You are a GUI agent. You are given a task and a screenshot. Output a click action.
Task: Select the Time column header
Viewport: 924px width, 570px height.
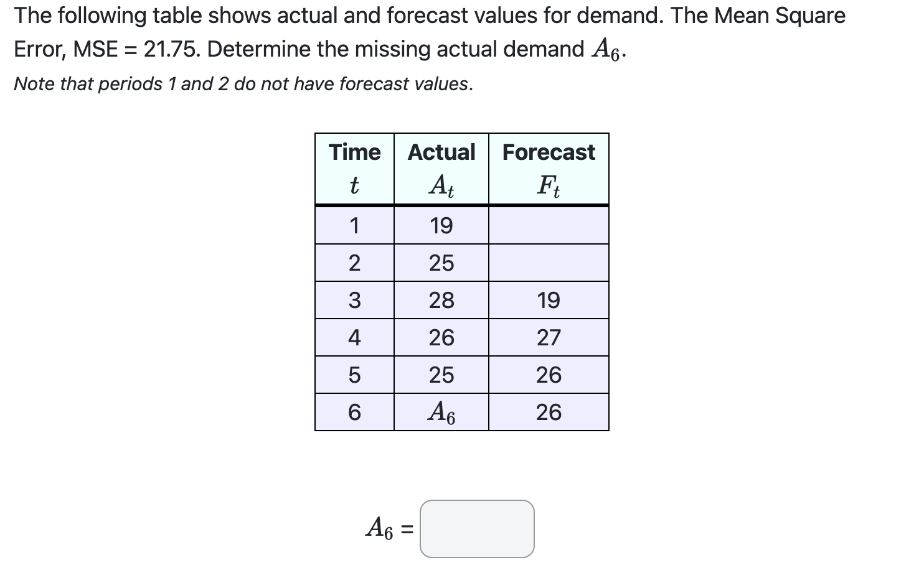click(x=354, y=152)
